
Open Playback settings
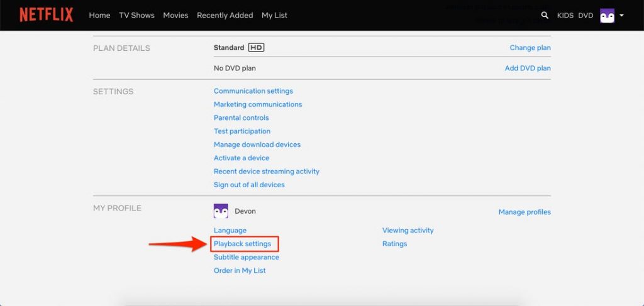[242, 244]
